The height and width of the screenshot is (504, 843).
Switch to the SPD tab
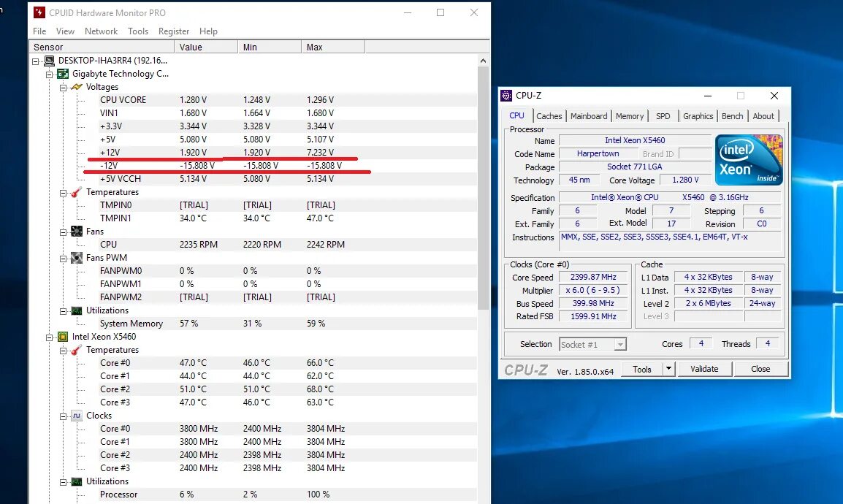663,116
